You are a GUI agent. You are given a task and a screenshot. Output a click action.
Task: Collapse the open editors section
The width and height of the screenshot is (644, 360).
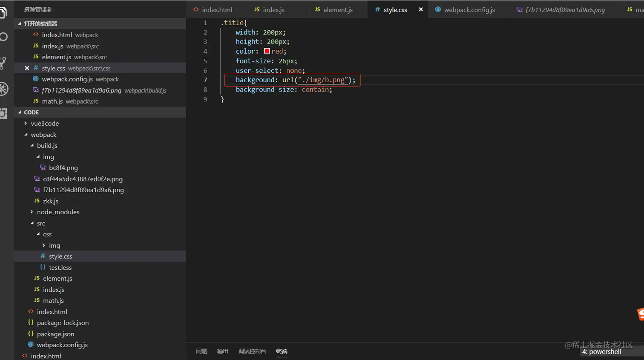(x=100, y=24)
